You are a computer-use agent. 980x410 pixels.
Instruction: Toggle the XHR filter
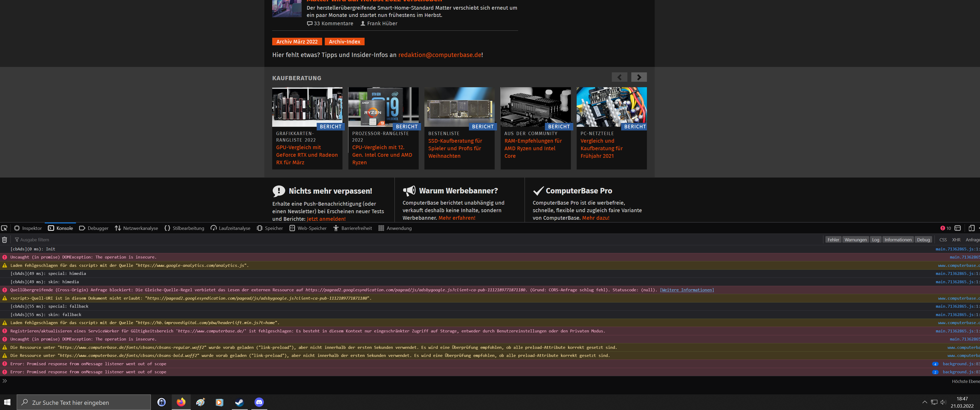(956, 239)
